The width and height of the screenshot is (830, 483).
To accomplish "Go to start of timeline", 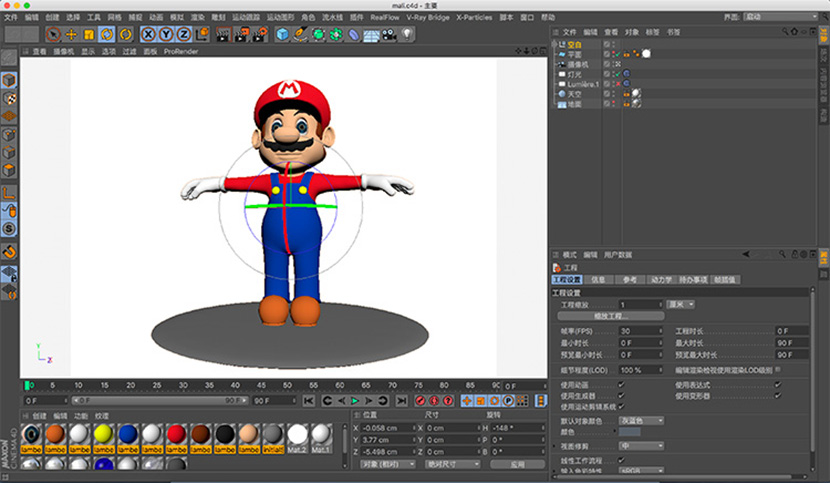I will pyautogui.click(x=309, y=401).
